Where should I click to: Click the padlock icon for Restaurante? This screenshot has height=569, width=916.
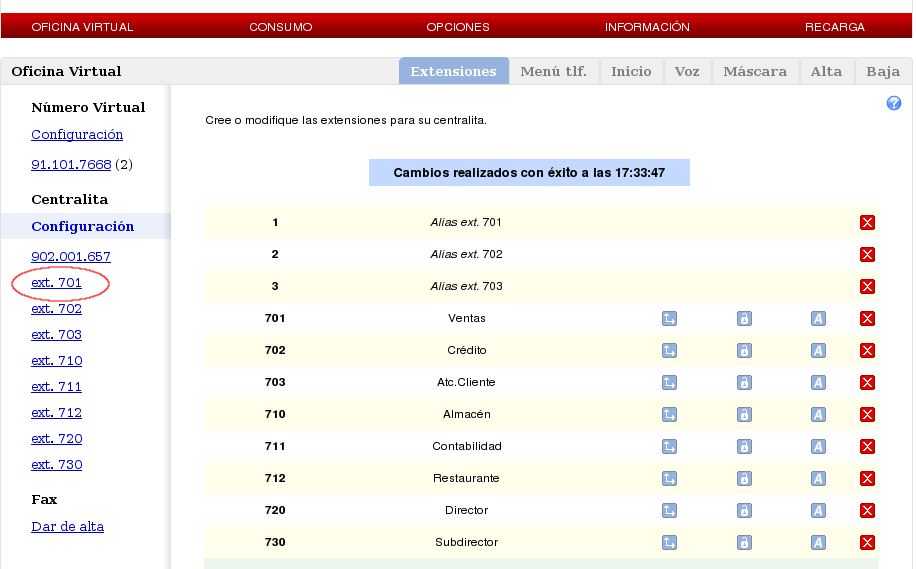click(744, 479)
